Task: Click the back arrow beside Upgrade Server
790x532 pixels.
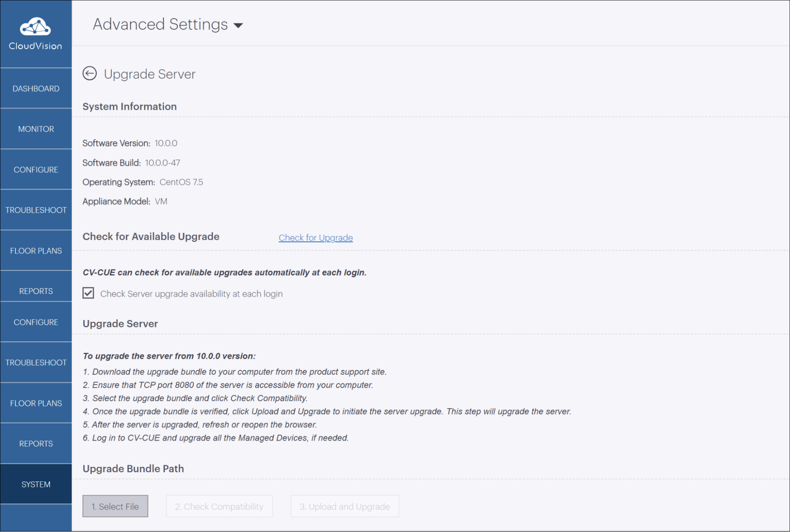Action: 90,74
